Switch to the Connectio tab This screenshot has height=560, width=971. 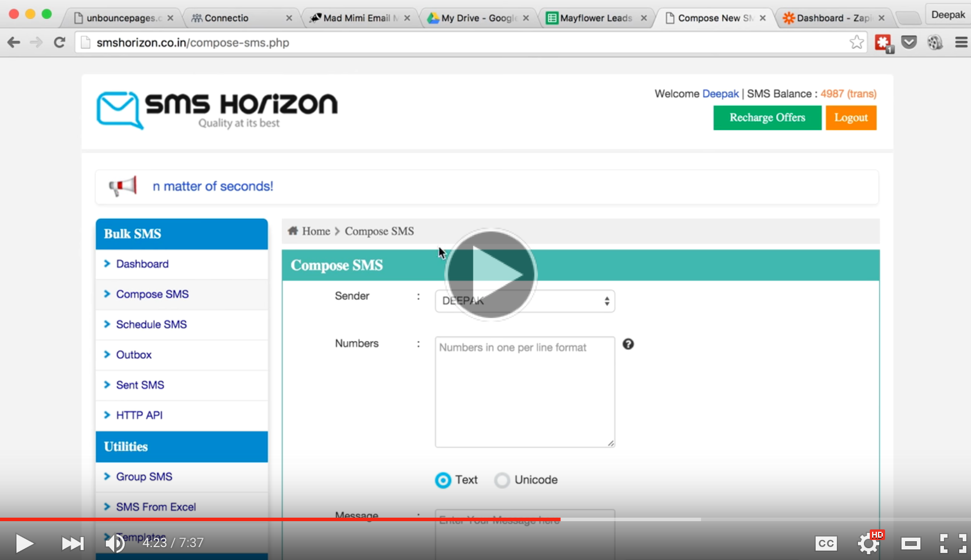tap(241, 18)
